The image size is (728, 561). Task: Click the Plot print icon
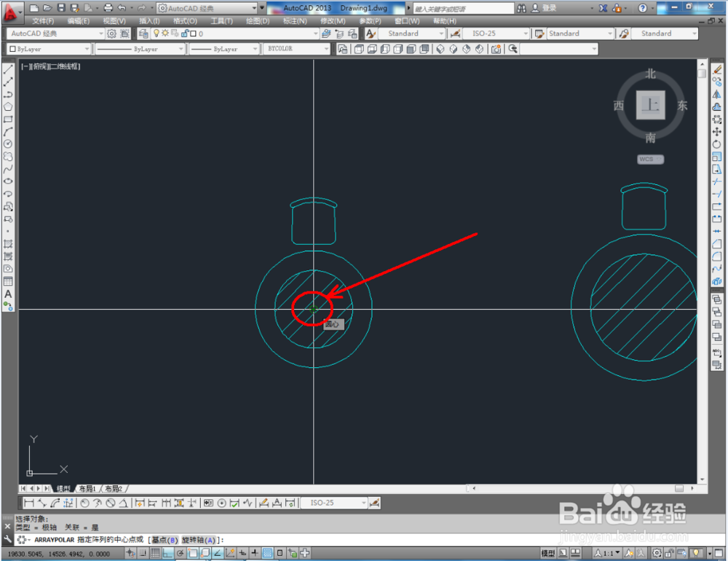108,8
